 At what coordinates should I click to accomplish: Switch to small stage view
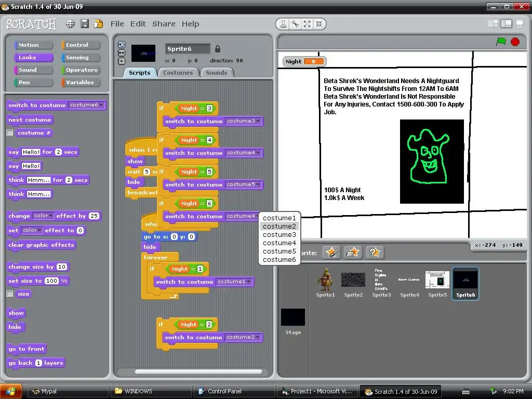(x=493, y=23)
